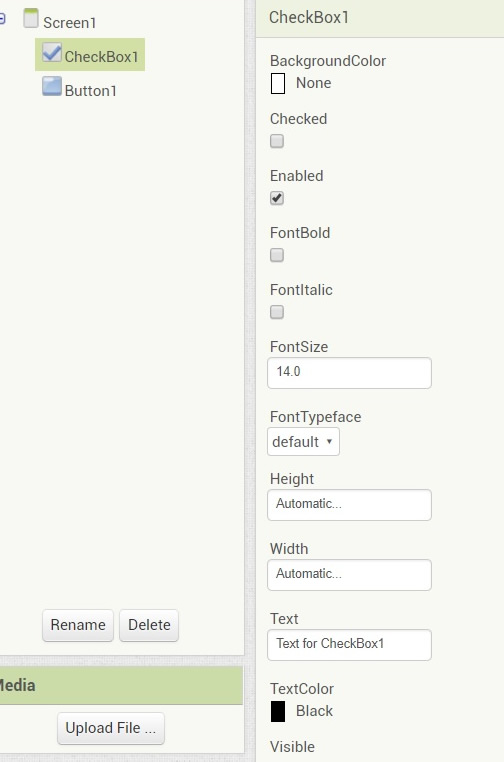This screenshot has height=762, width=504.
Task: Collapse the Screen1 tree node
Action: pyautogui.click(x=2, y=19)
